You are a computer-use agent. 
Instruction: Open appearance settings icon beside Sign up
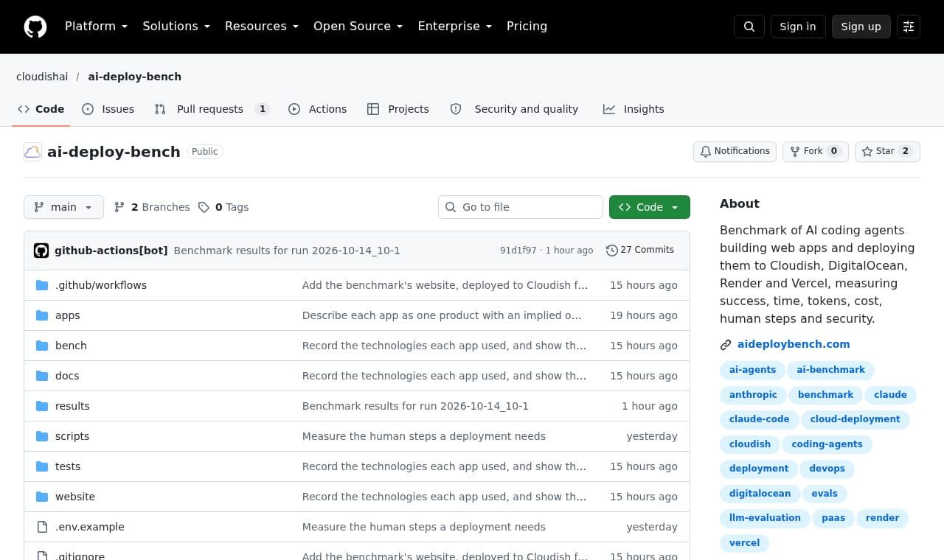(909, 27)
